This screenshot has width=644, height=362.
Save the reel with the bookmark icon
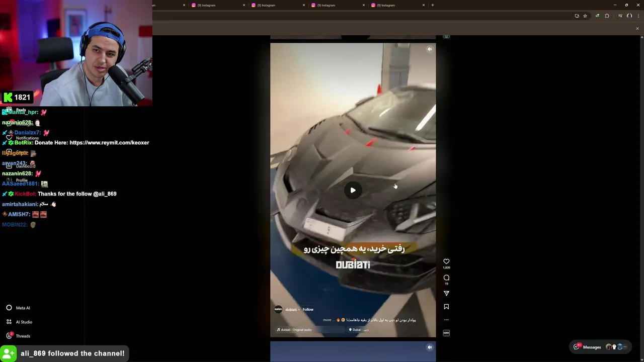coord(446,307)
